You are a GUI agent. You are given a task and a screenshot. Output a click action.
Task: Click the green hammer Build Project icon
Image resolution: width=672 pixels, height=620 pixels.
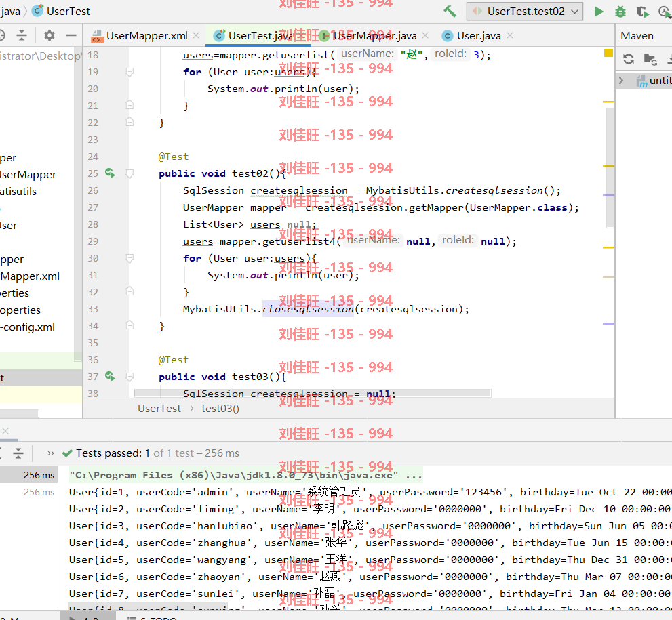point(450,11)
